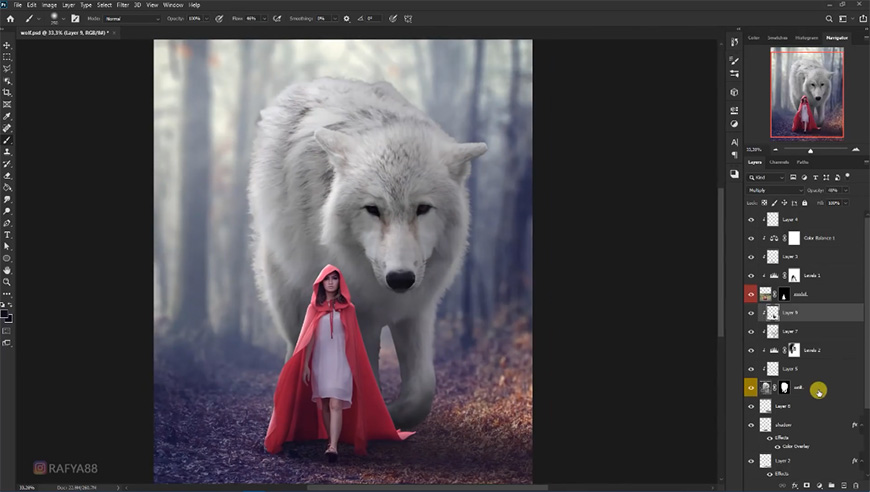Click the foreground color swatch

point(4,314)
